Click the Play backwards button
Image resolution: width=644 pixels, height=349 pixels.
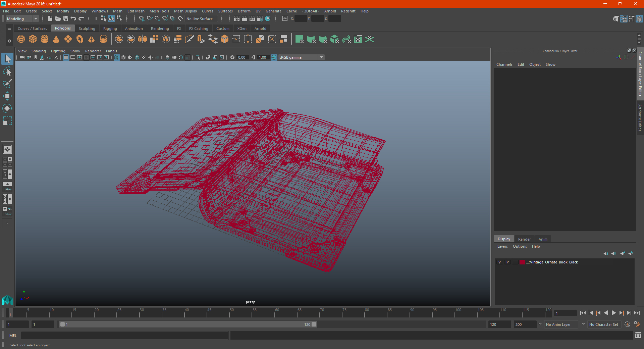(x=606, y=313)
